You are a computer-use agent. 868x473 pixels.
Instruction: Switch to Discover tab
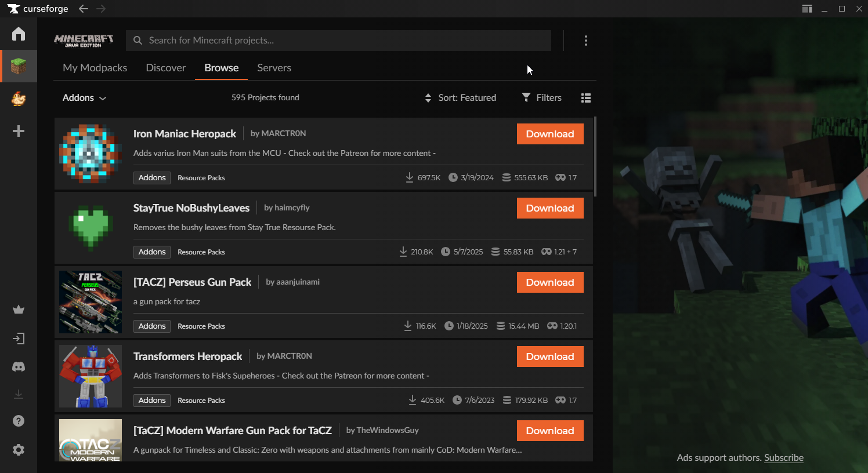166,68
